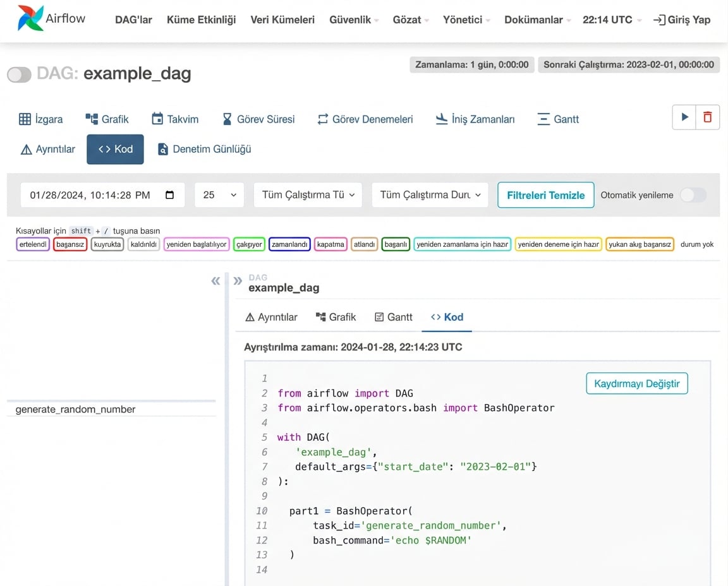Viewport: 728px width, 586px height.
Task: Click the Airflow pinwheel logo
Action: coord(30,19)
